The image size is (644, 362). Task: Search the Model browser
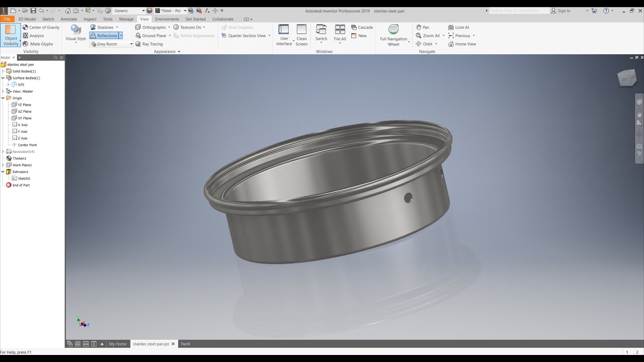click(x=54, y=58)
